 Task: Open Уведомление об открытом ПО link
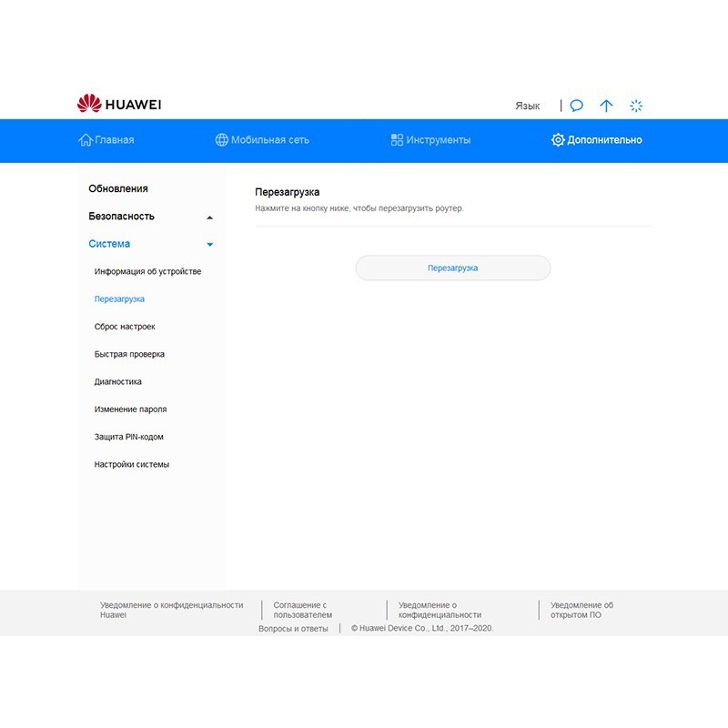click(x=581, y=610)
